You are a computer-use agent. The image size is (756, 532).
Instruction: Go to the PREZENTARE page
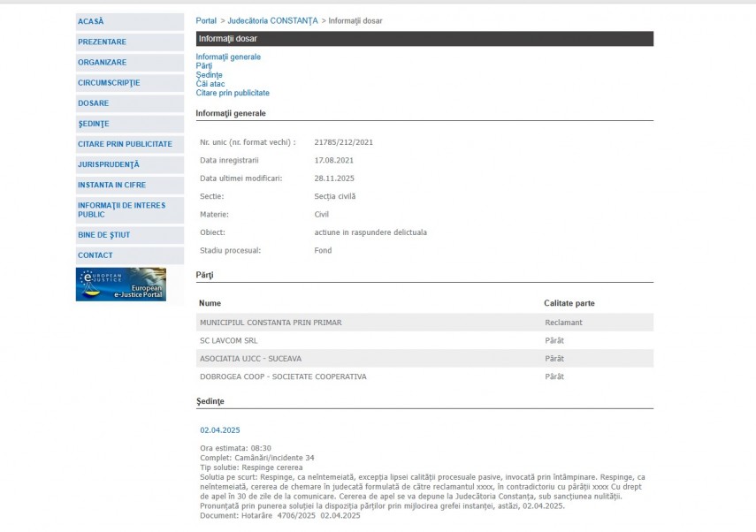tap(102, 42)
